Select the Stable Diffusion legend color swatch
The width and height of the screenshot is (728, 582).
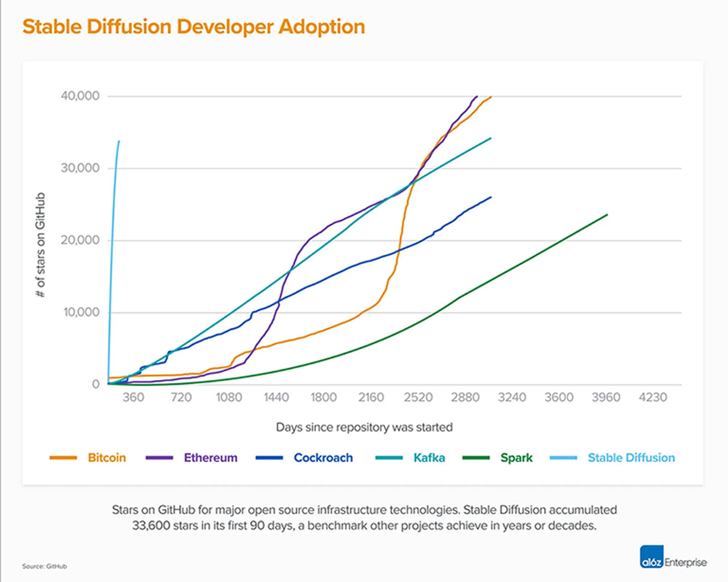click(x=564, y=458)
